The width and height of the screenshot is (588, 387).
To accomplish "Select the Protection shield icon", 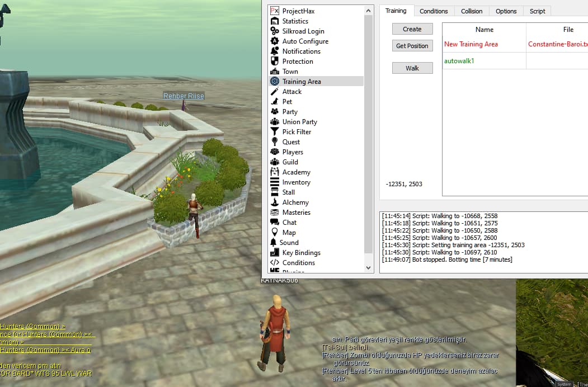I will tap(275, 62).
